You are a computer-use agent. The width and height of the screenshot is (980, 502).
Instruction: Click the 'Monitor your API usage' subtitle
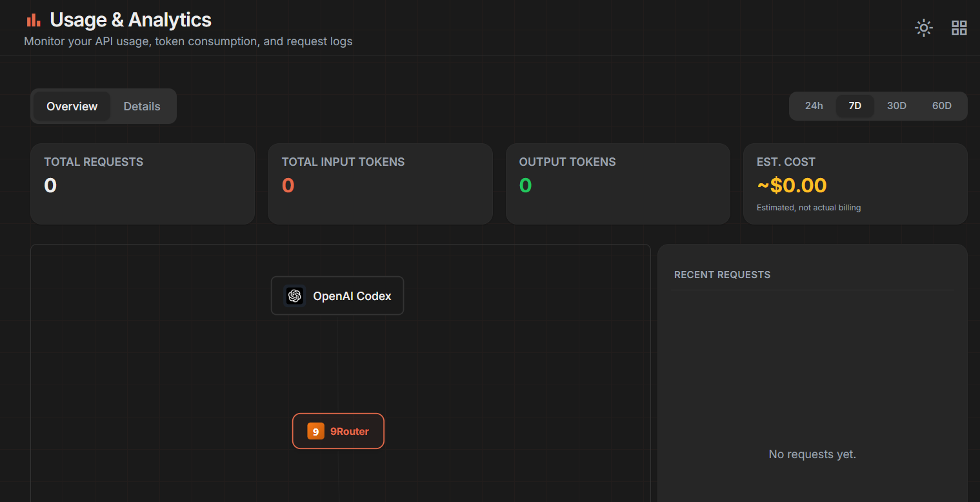pos(188,41)
